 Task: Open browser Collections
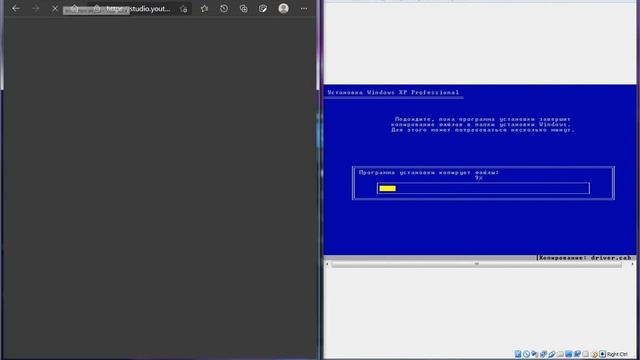(244, 9)
